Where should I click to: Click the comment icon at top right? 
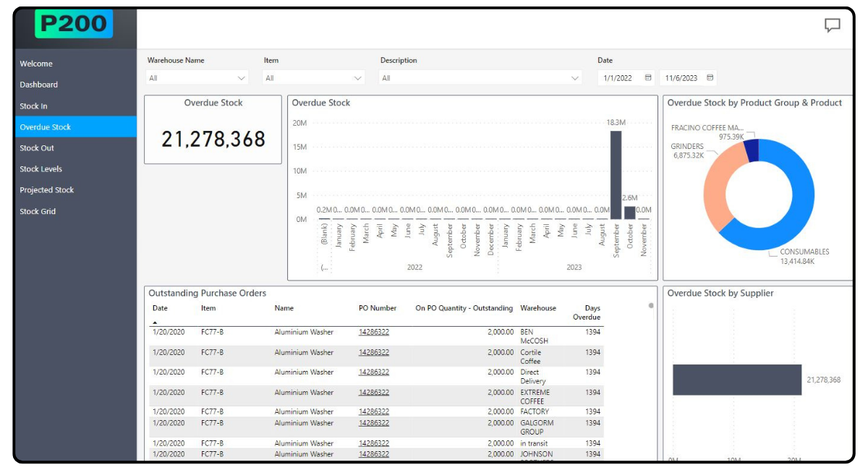[x=832, y=25]
